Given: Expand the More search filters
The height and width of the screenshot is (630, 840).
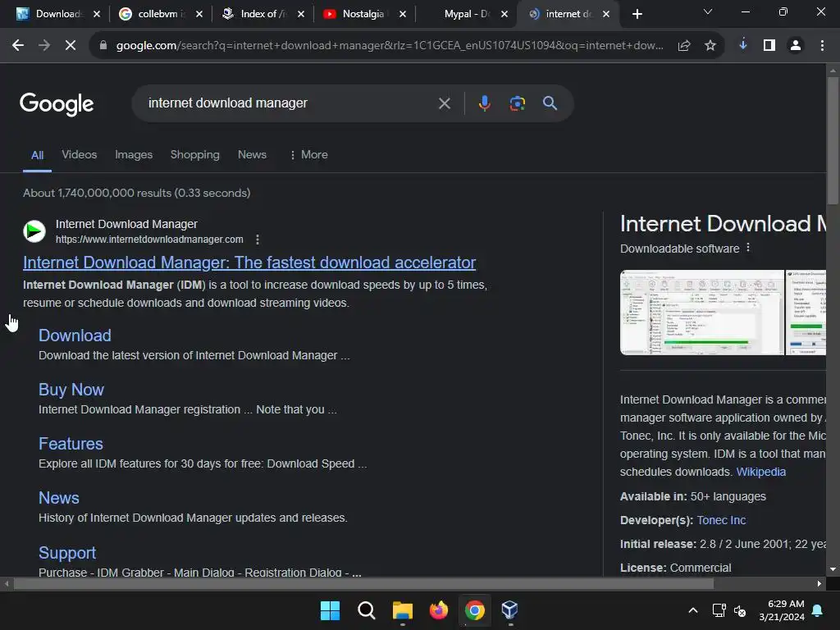Looking at the screenshot, I should [308, 155].
